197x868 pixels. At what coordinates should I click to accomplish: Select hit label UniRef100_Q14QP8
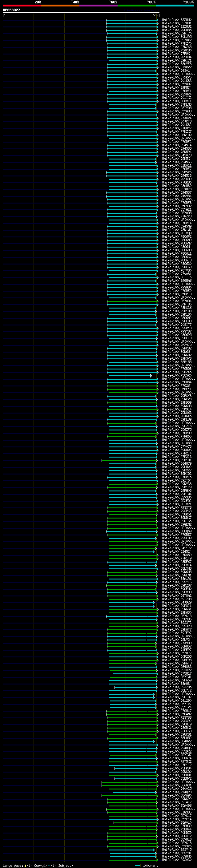tap(177, 792)
